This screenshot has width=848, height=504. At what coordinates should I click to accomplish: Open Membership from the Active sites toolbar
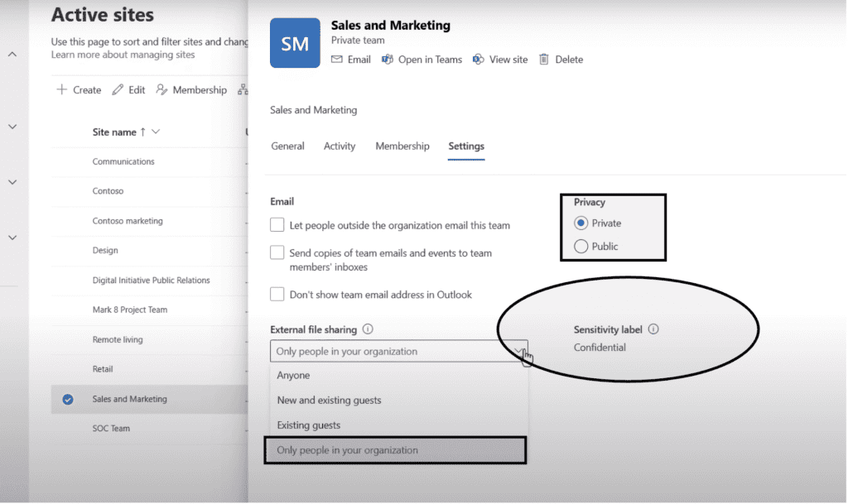pyautogui.click(x=191, y=89)
